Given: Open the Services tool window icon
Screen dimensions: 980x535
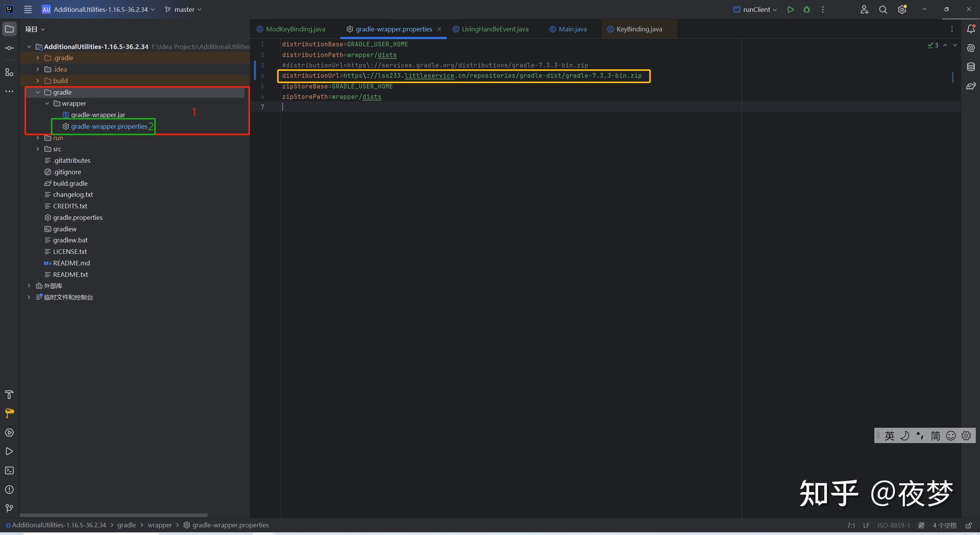Looking at the screenshot, I should pyautogui.click(x=10, y=432).
